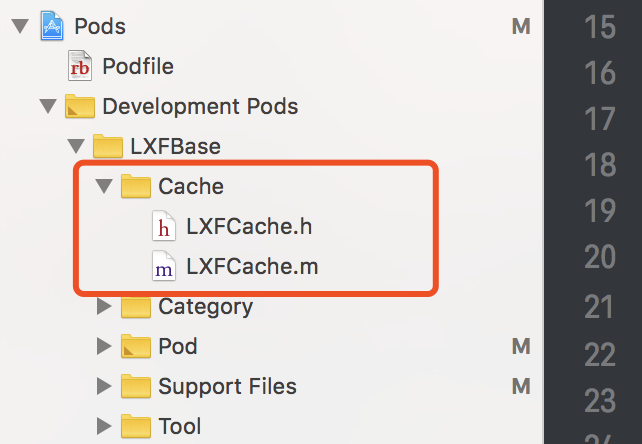Image resolution: width=642 pixels, height=444 pixels.
Task: Click the Development Pods folder icon
Action: coord(80,106)
